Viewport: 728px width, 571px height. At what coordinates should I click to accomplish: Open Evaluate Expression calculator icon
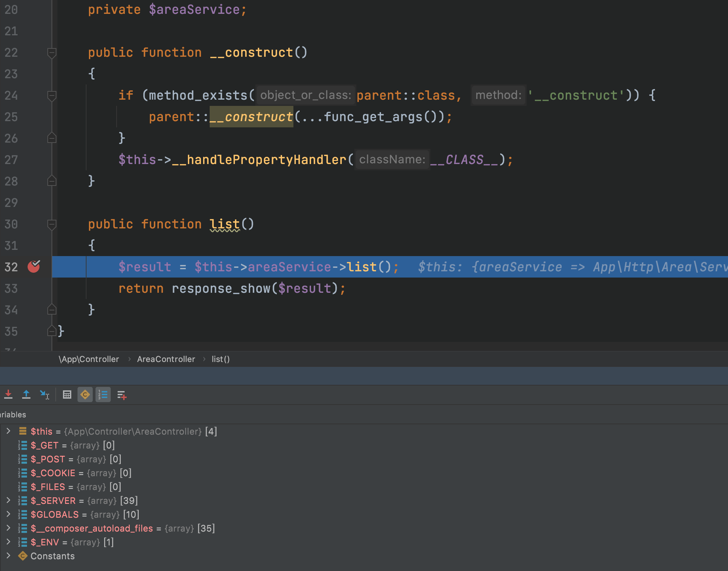point(67,395)
